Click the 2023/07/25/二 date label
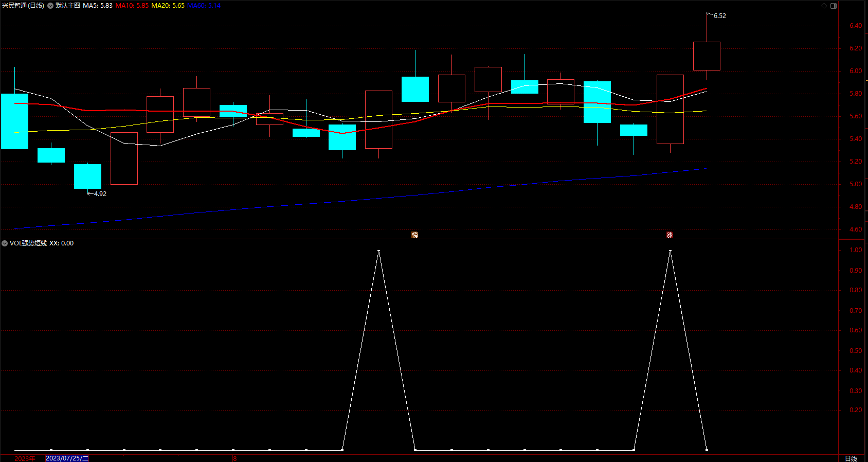 tap(67, 458)
